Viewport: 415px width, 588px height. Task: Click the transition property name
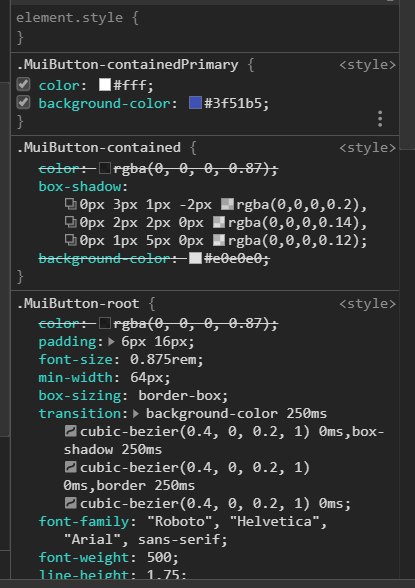[80, 414]
